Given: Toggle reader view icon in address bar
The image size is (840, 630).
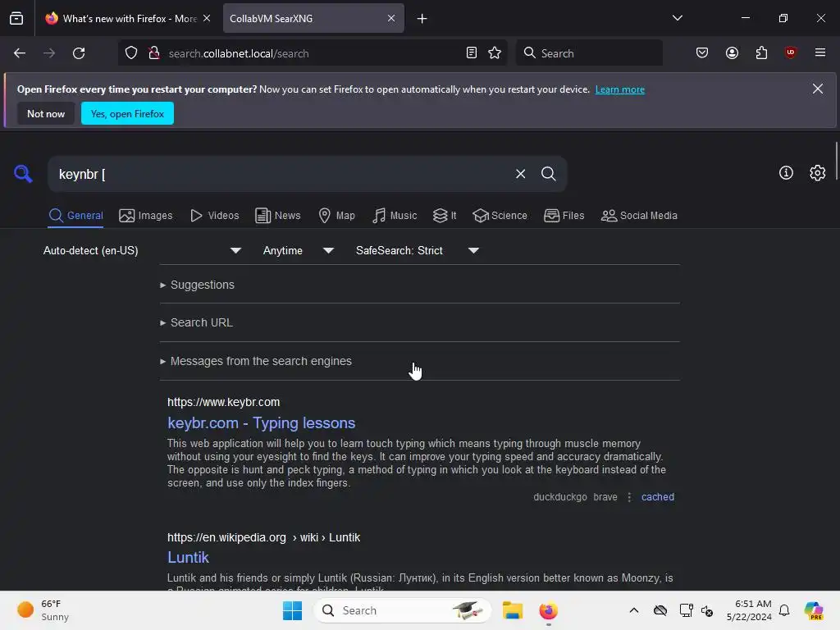Looking at the screenshot, I should point(472,53).
